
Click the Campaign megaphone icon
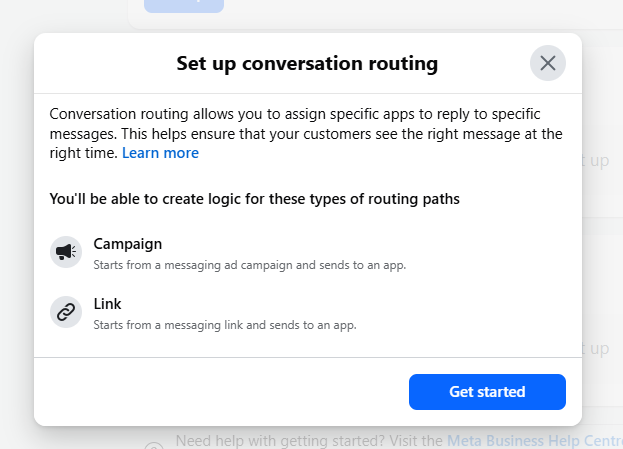(x=66, y=252)
